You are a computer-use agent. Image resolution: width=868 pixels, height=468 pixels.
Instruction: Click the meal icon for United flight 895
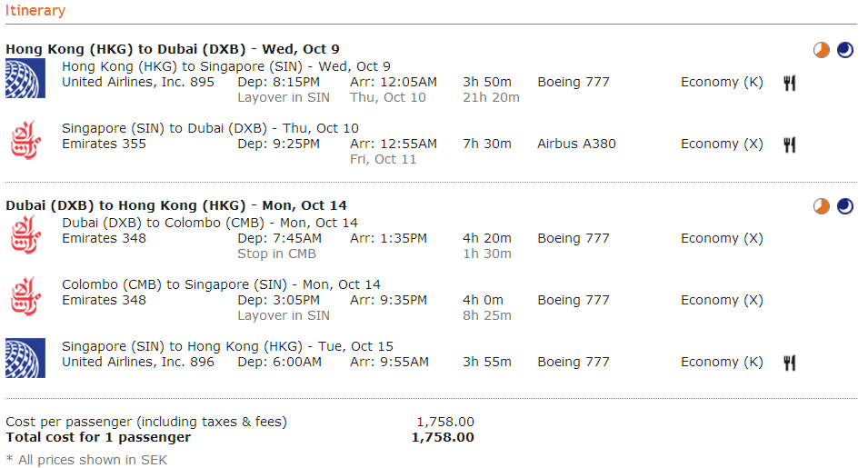pyautogui.click(x=790, y=83)
